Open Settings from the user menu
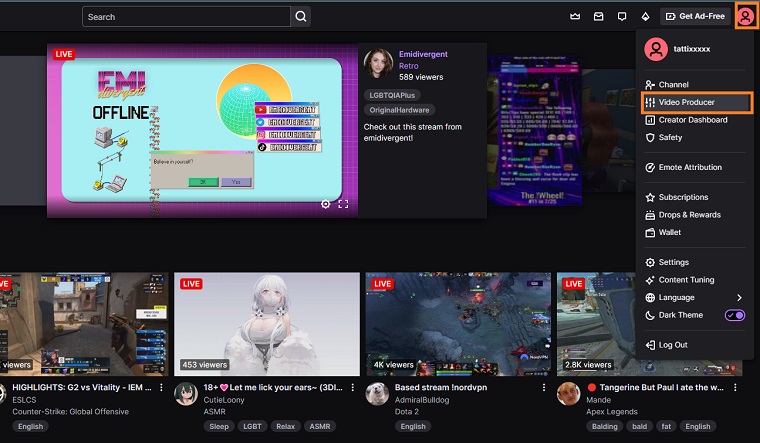The image size is (760, 443). [673, 262]
